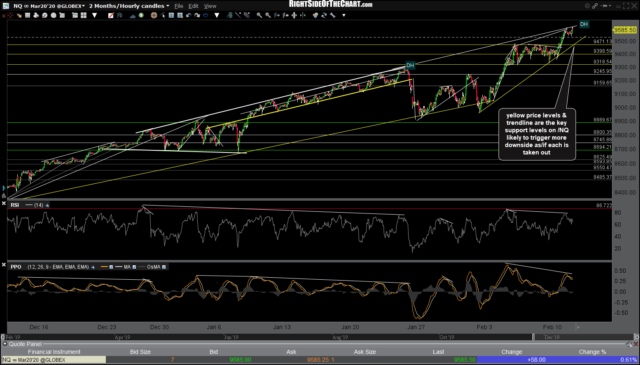Click the chain link icon at top right

pos(595,6)
